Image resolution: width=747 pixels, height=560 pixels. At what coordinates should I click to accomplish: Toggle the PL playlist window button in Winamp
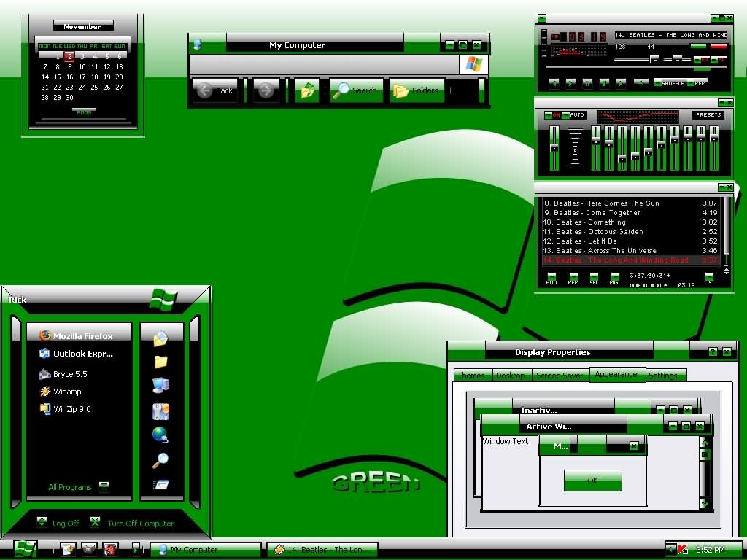tap(719, 60)
